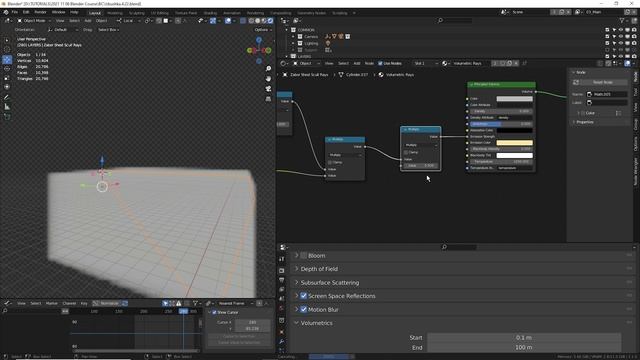640x360 pixels.
Task: Click the pan view hand icon
Action: [268, 78]
